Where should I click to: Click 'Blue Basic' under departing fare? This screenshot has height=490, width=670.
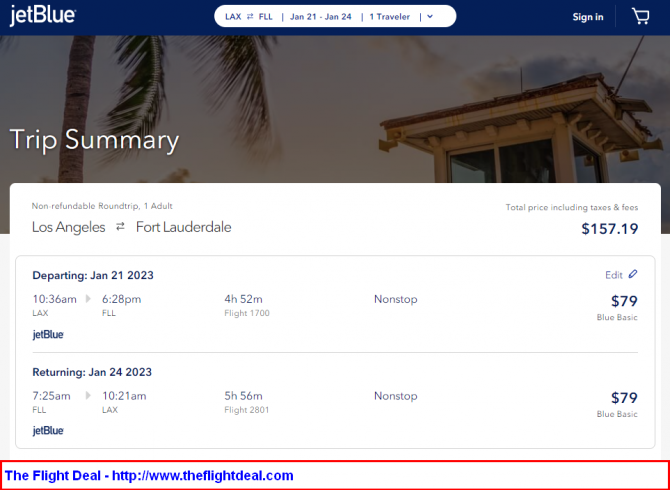click(617, 317)
